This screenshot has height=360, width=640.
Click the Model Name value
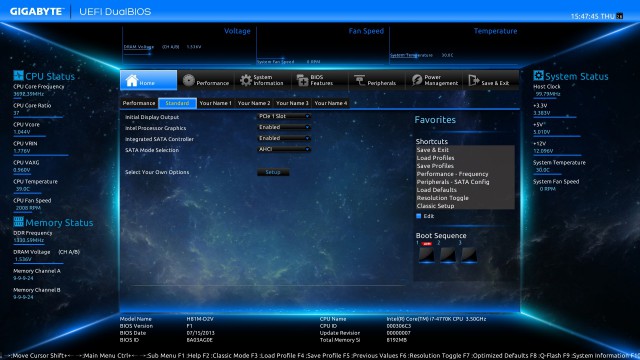click(x=200, y=319)
